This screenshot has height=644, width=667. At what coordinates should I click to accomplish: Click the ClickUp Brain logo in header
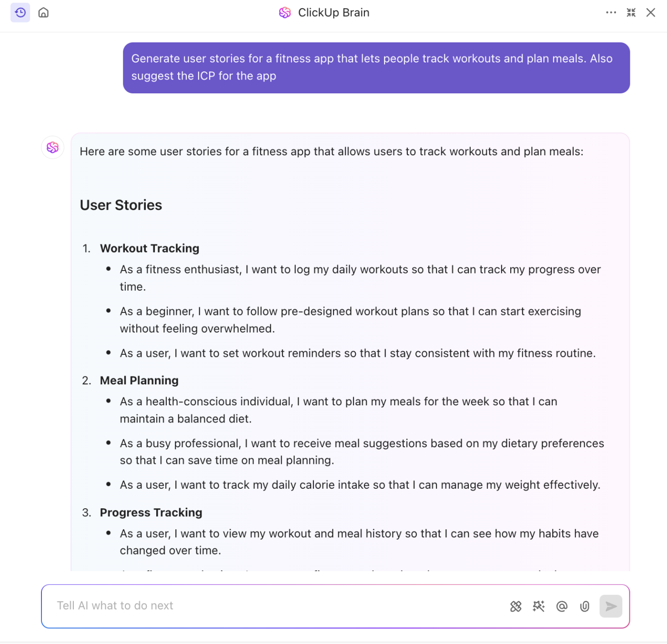tap(284, 12)
